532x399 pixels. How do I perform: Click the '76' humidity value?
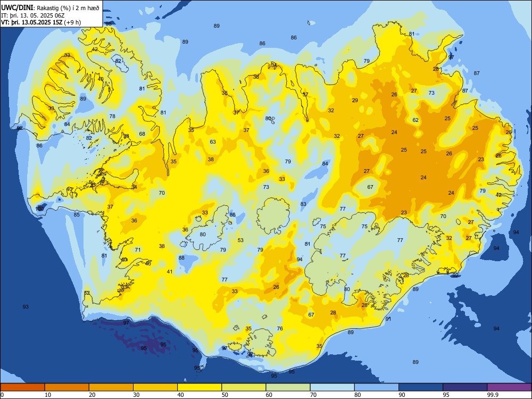click(280, 328)
